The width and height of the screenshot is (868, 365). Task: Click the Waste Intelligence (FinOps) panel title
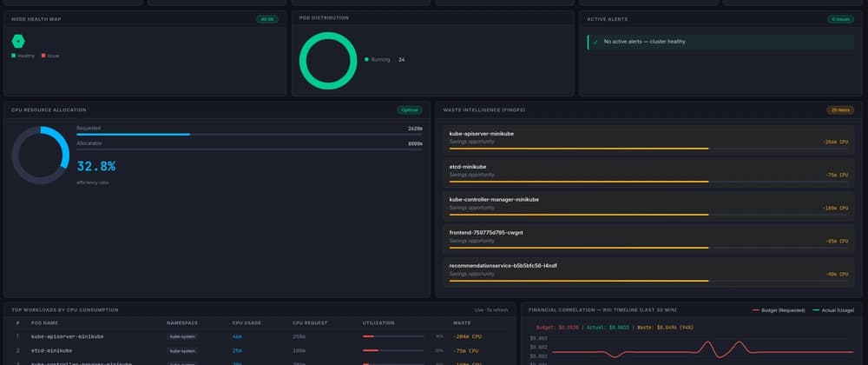483,109
